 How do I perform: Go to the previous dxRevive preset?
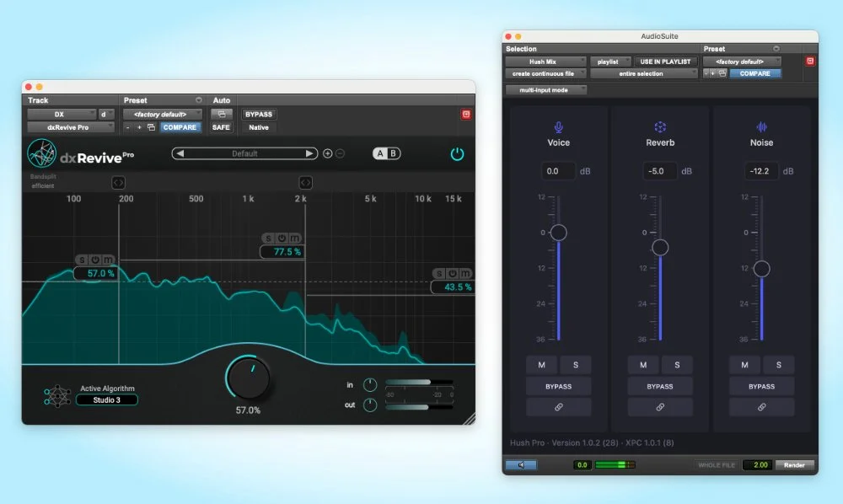(180, 153)
